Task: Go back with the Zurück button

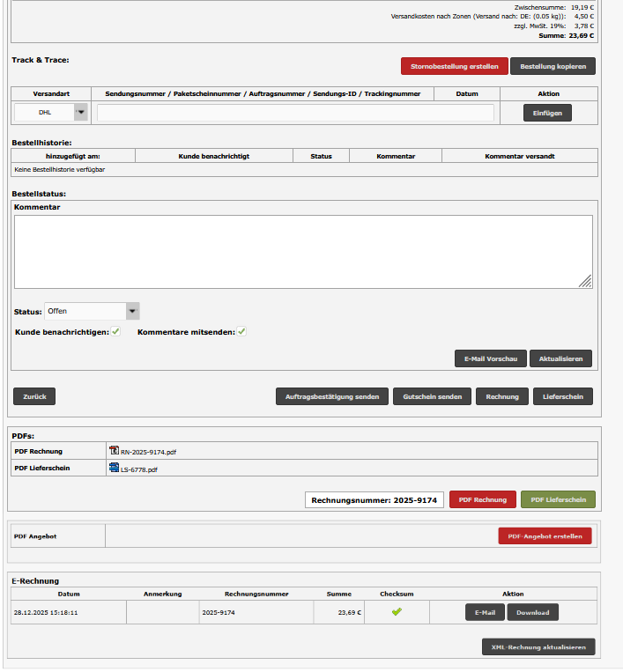Action: [x=34, y=396]
